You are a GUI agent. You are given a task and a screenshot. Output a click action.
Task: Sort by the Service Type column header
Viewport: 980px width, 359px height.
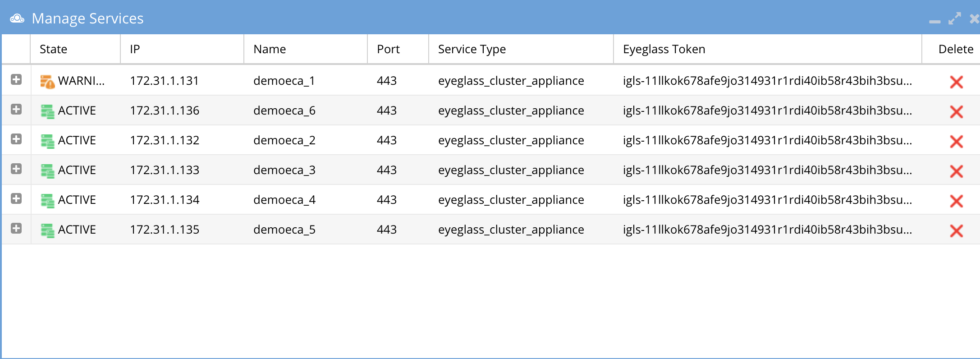click(x=521, y=49)
